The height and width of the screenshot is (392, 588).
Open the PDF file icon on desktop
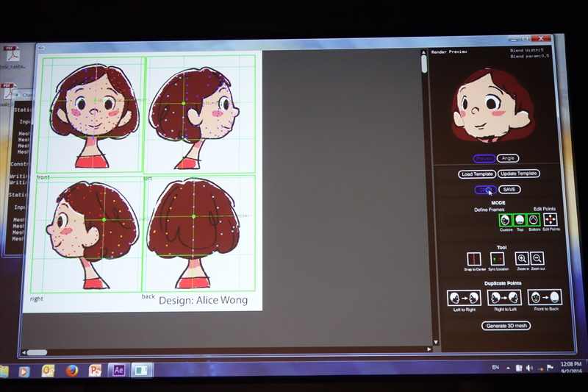(x=12, y=55)
